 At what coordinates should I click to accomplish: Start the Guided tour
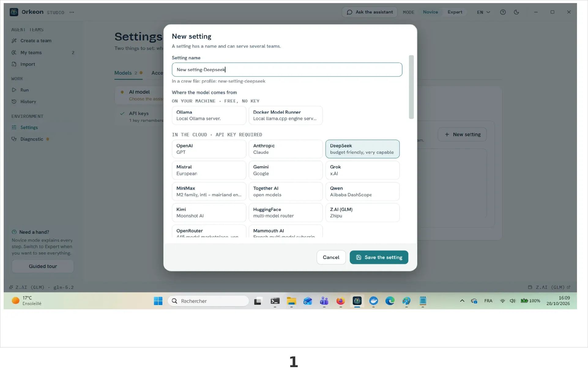(x=43, y=266)
